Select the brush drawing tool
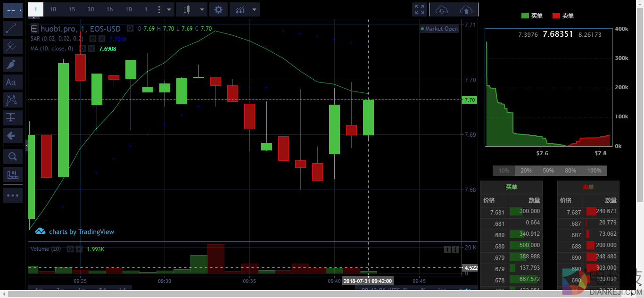Viewport: 644px width, 298px height. 10,64
